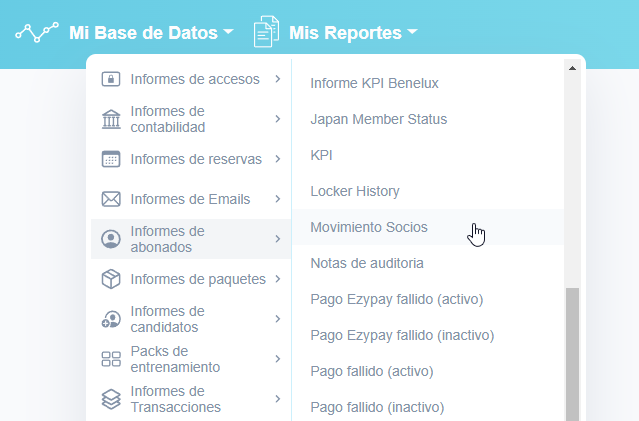Screen dimensions: 639x421
Task: Open the Mis Reportes dropdown
Action: click(x=352, y=33)
